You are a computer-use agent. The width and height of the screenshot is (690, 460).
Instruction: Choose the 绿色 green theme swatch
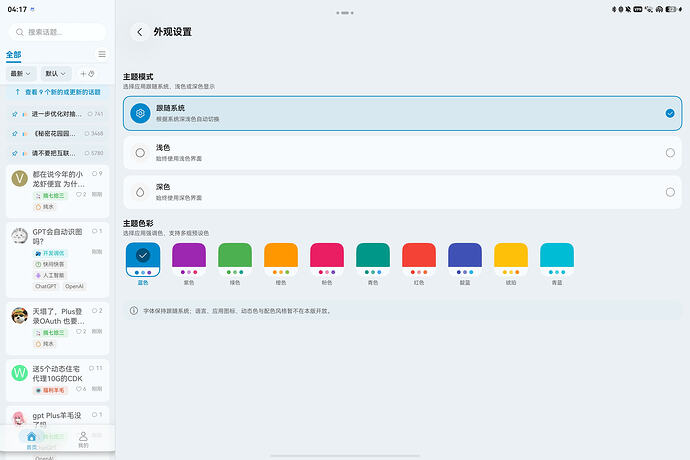coord(235,260)
